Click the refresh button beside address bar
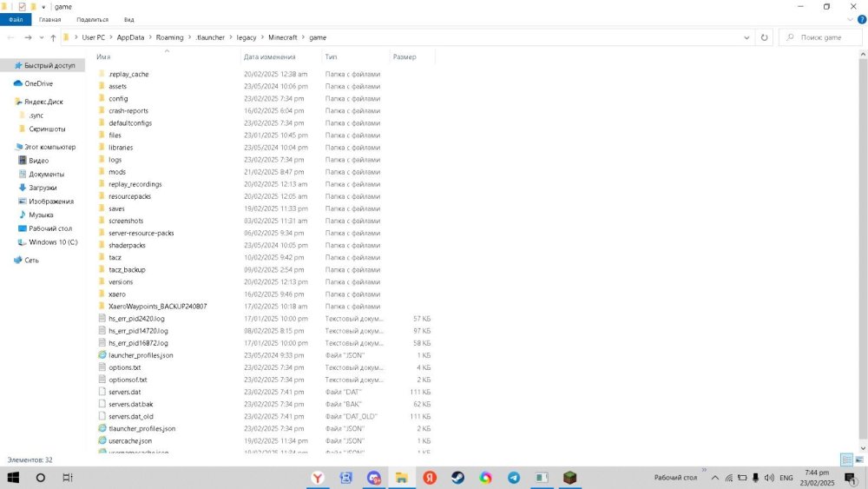 [x=764, y=37]
